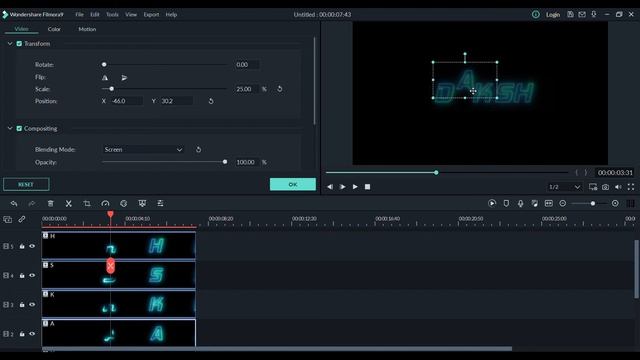Lock track 3 with padlock icon
This screenshot has height=360, width=640.
coord(22,304)
